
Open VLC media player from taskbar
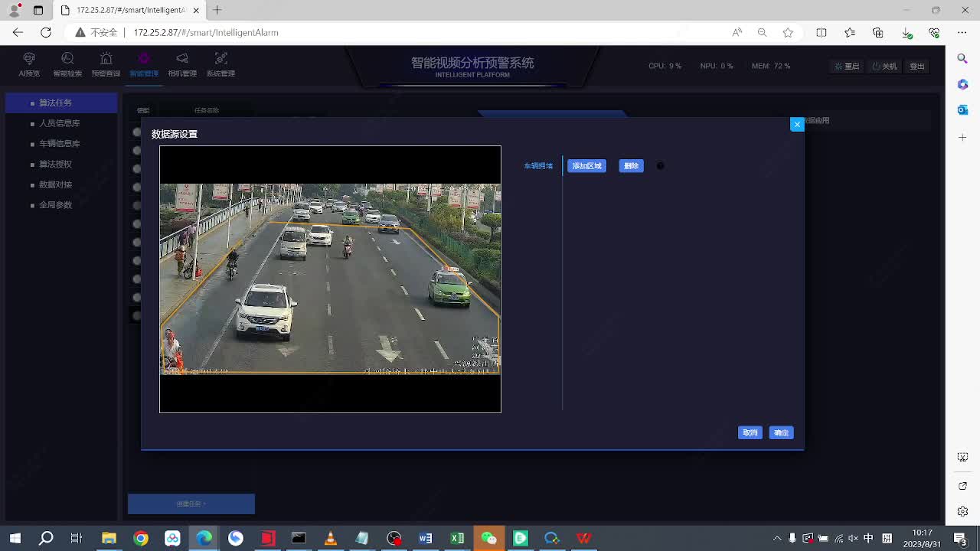(x=331, y=538)
